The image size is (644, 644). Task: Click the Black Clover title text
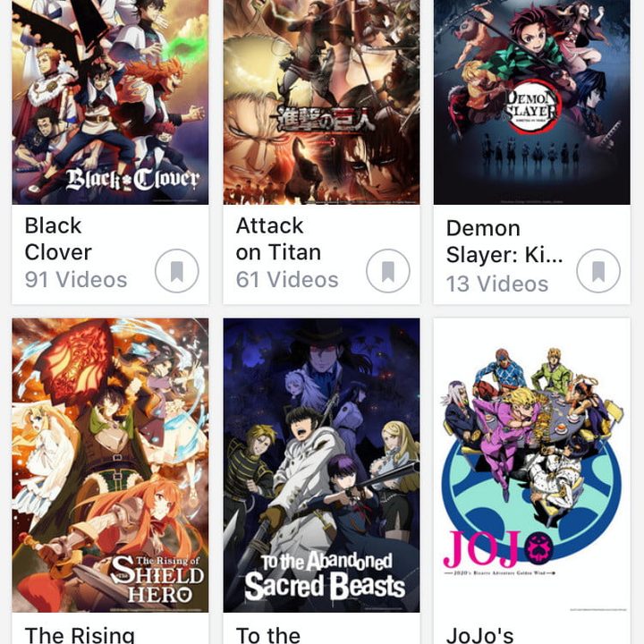[x=58, y=239]
